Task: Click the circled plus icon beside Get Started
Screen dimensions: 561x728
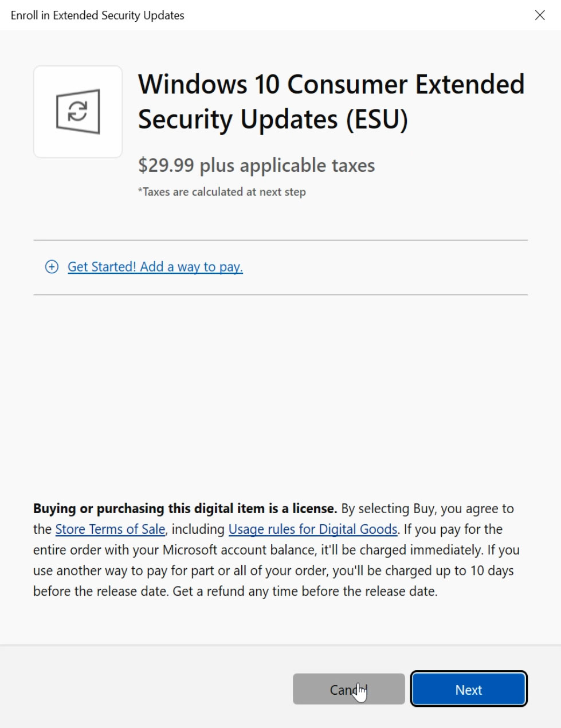Action: point(52,267)
